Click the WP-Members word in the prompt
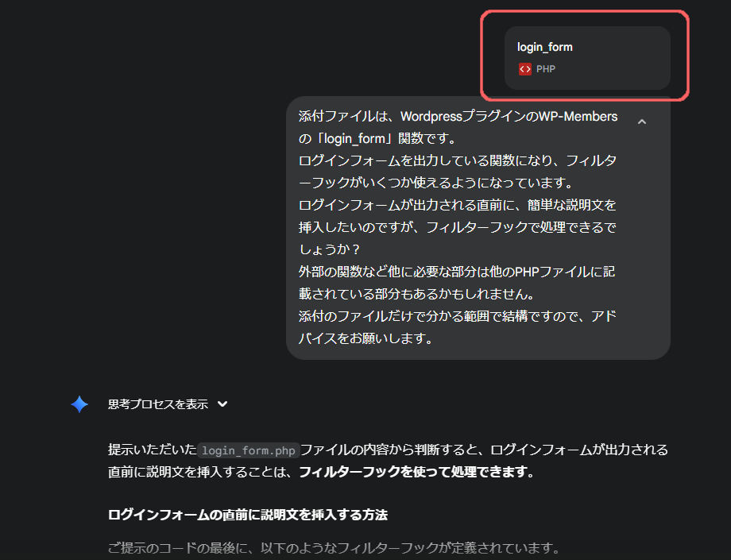 pyautogui.click(x=577, y=117)
